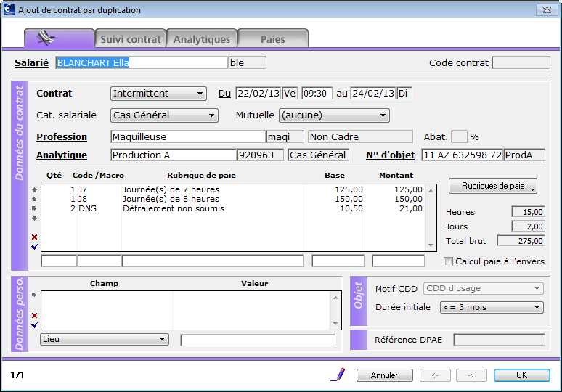Click the up-left diagonal arrow beside pay rubrics
This screenshot has width=562, height=392.
tap(34, 208)
